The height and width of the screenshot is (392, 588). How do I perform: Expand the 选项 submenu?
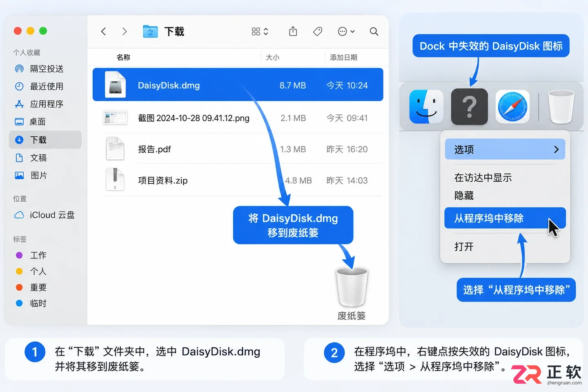pyautogui.click(x=505, y=149)
